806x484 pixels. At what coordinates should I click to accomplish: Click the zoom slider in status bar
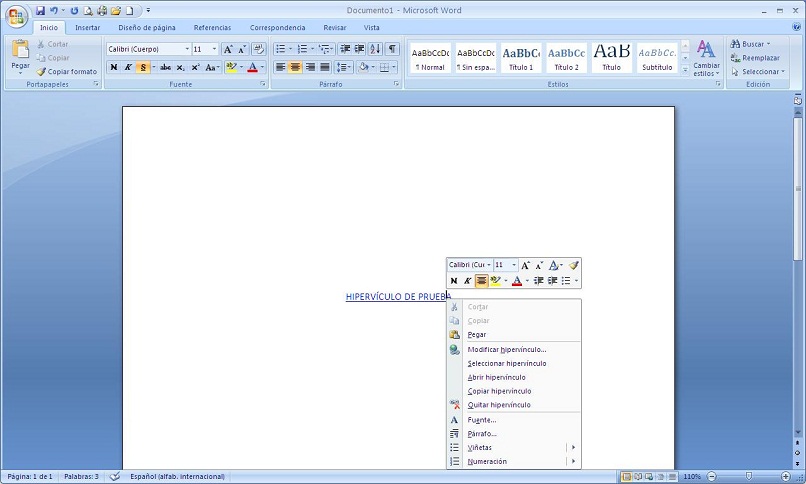tap(749, 477)
